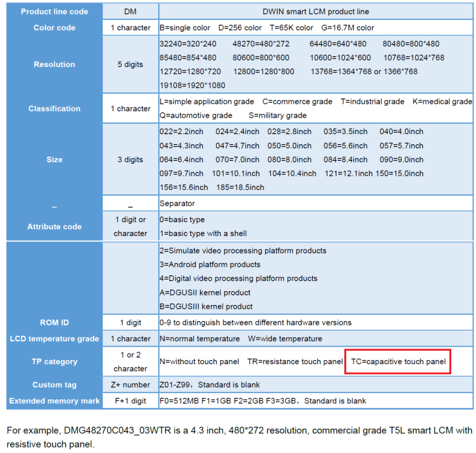
Task: Select 'A=DGUSII kernel product' entry
Action: pyautogui.click(x=205, y=293)
